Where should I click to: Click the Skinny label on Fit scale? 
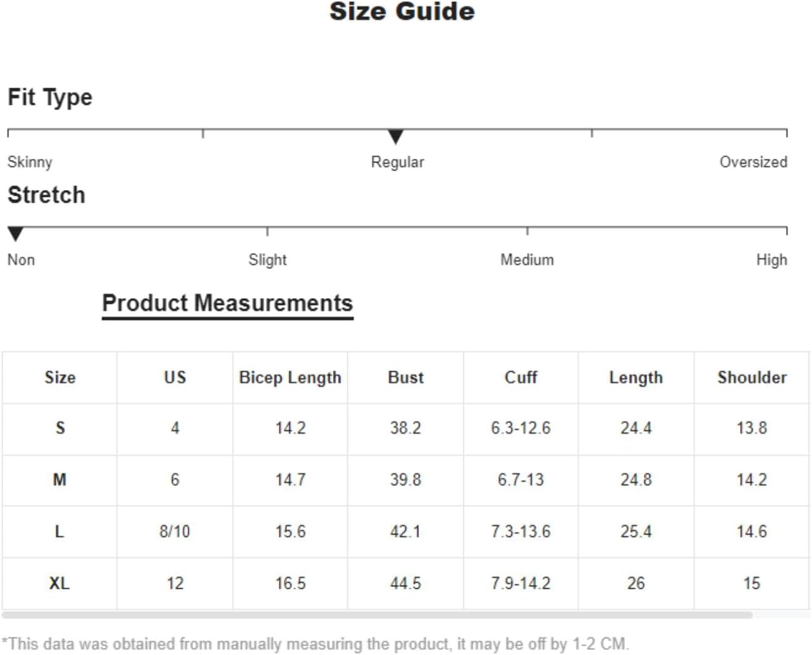click(30, 162)
